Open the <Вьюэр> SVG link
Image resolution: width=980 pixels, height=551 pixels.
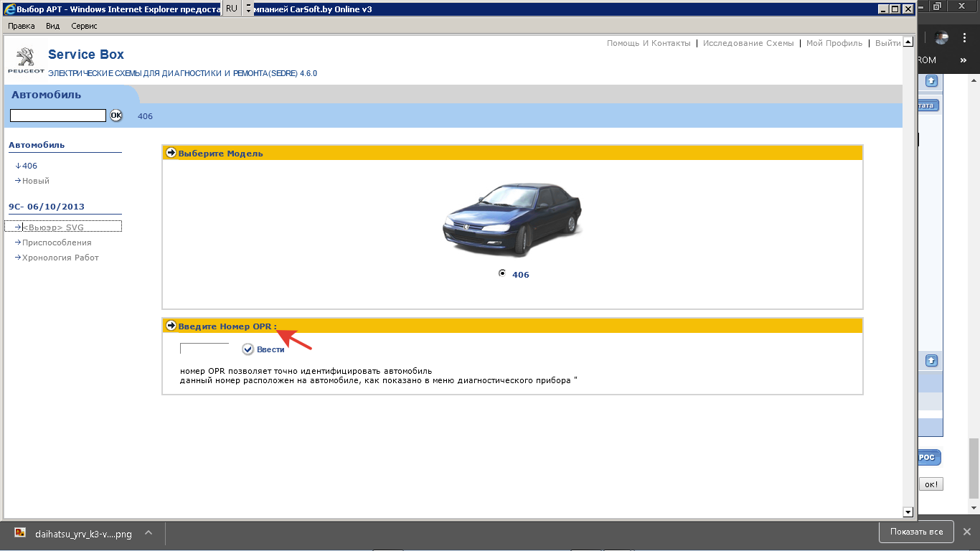tap(53, 227)
